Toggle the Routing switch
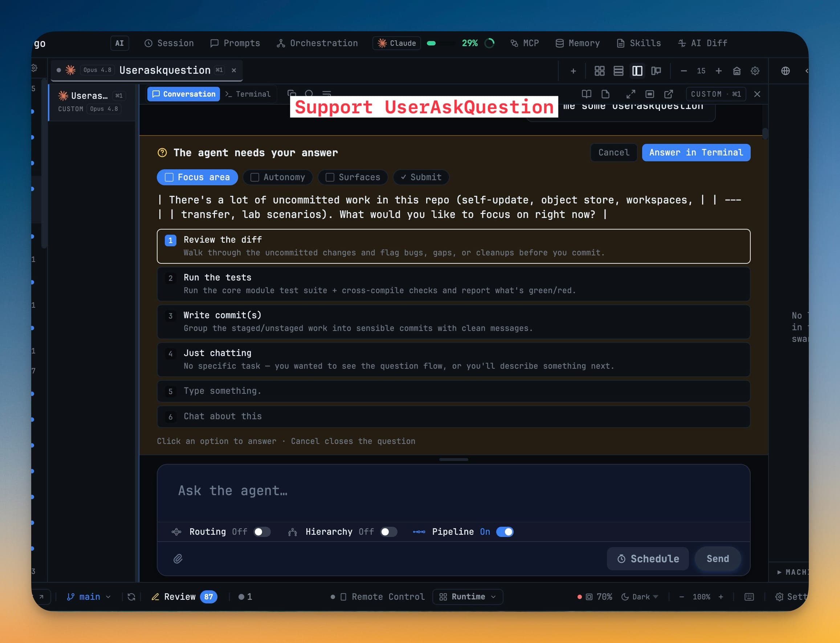 pyautogui.click(x=262, y=531)
